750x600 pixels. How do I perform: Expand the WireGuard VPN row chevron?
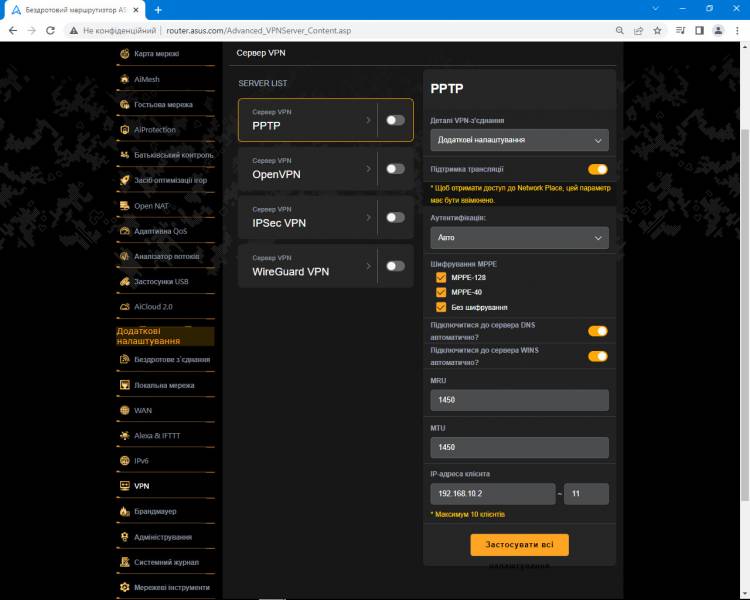368,266
